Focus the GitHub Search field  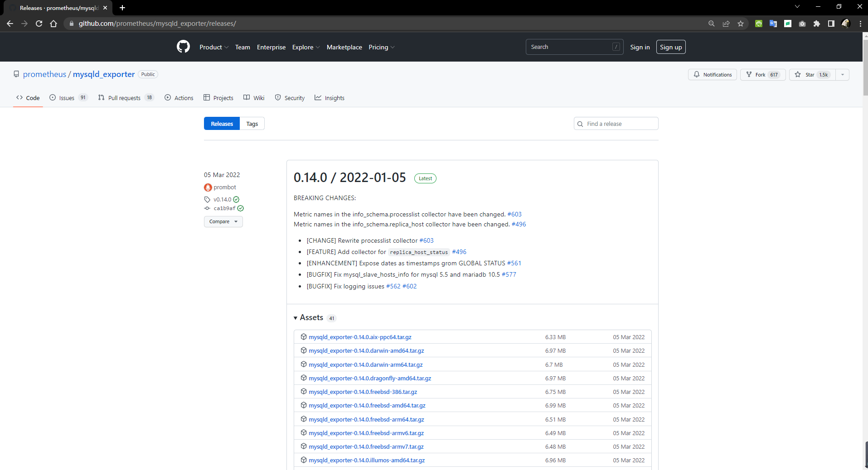(574, 47)
